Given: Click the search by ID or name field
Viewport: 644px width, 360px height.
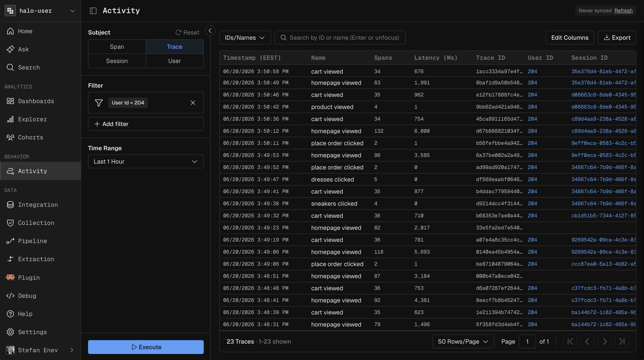Looking at the screenshot, I should pos(340,38).
